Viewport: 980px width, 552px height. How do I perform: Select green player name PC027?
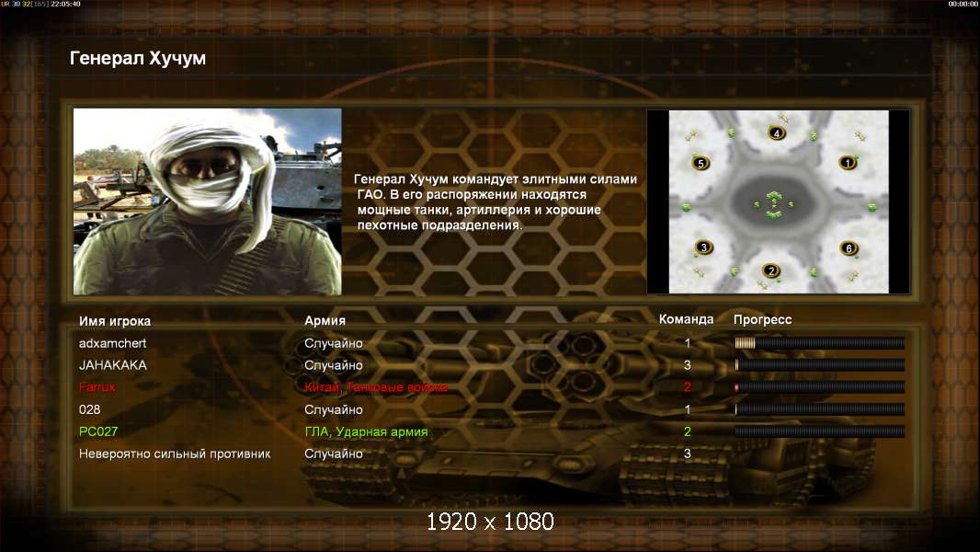click(x=98, y=431)
